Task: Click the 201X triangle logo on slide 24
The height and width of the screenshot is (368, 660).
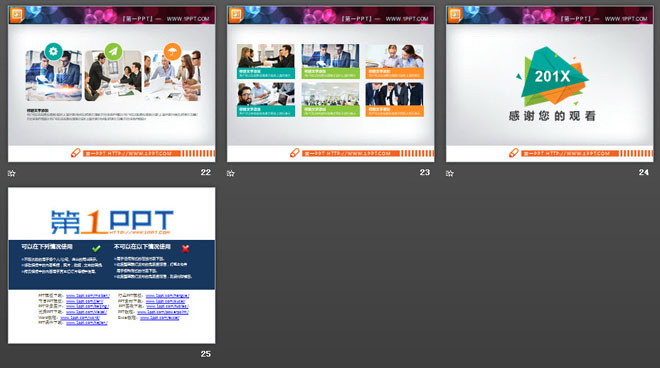Action: (552, 76)
